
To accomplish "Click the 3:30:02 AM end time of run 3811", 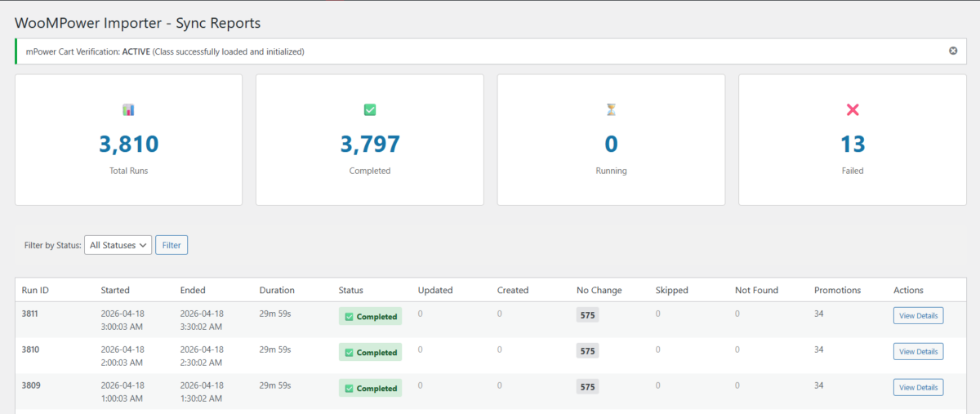I will (x=202, y=327).
